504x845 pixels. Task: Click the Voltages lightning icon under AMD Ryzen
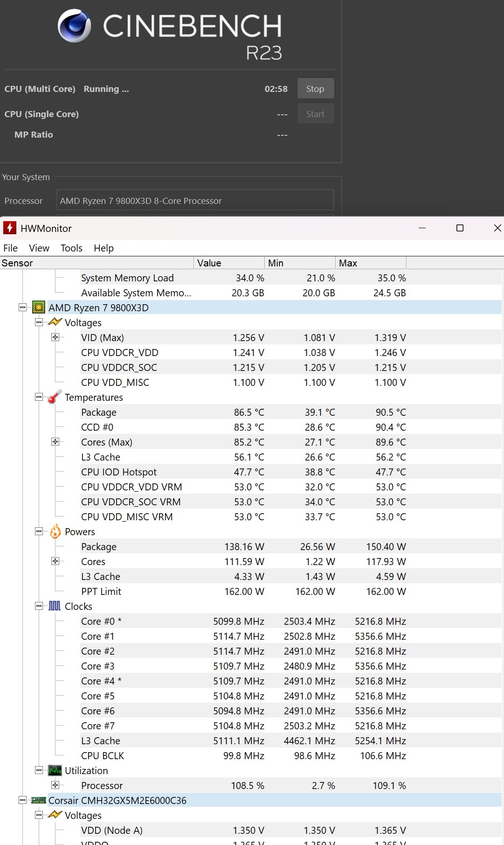click(55, 322)
